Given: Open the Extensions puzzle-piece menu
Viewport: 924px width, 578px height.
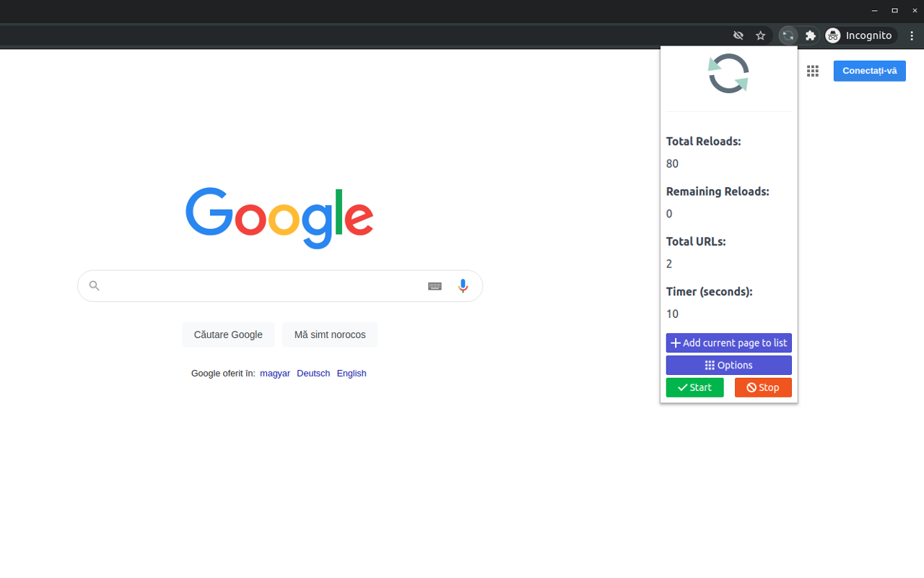Looking at the screenshot, I should [x=811, y=35].
